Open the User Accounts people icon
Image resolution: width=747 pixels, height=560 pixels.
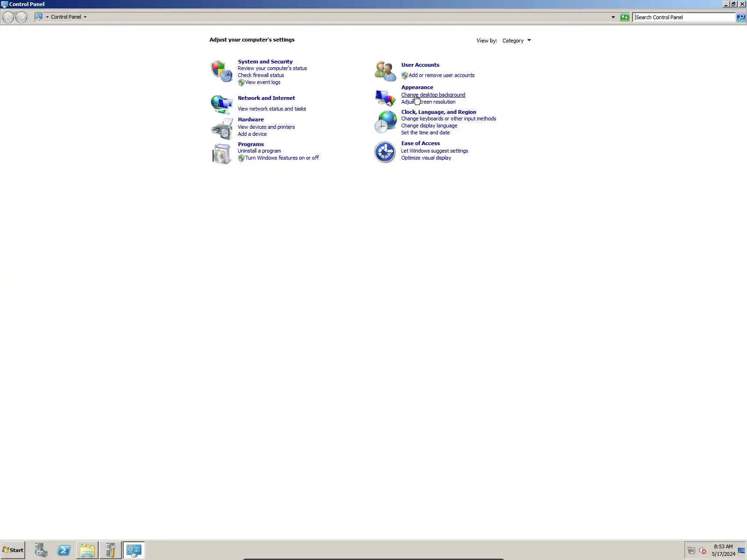click(385, 71)
